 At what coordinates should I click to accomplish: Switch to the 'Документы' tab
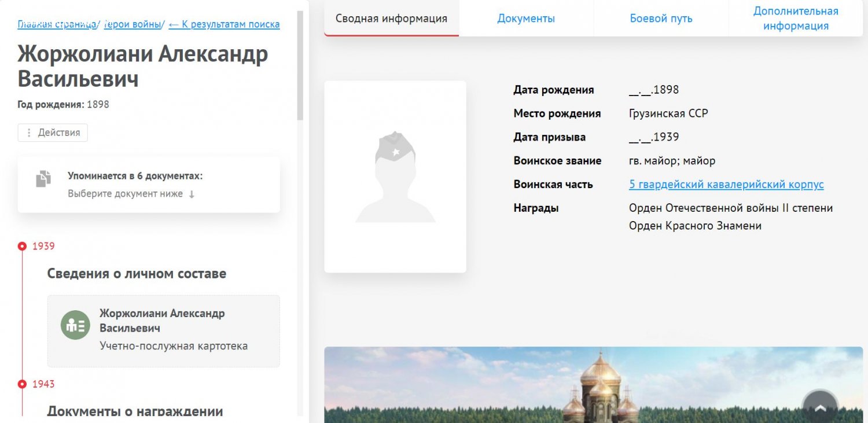(x=526, y=19)
